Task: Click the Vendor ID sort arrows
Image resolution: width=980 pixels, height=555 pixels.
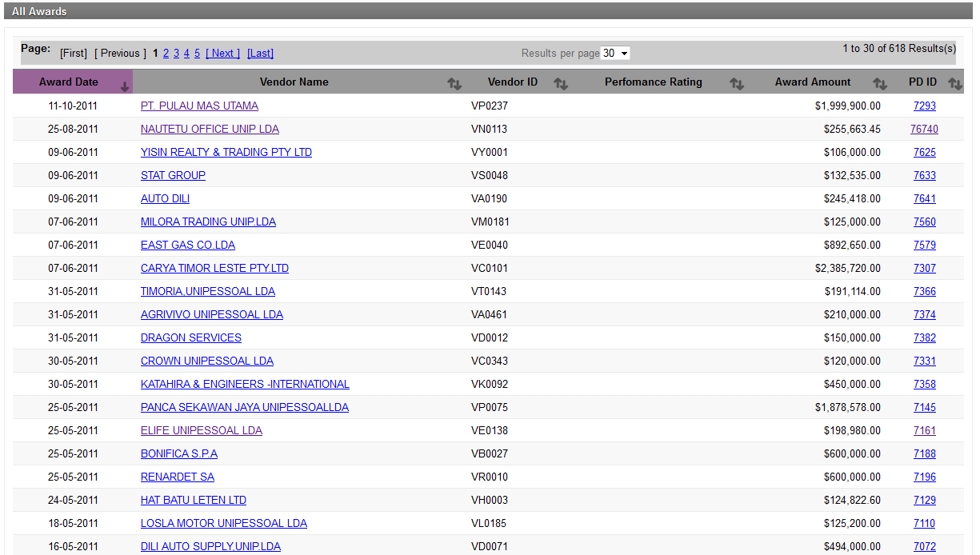Action: 561,83
